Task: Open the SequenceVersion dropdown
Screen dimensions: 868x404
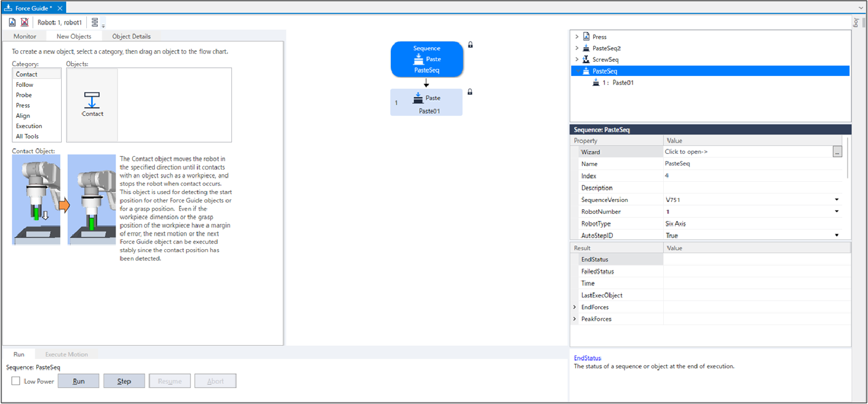Action: click(x=836, y=200)
